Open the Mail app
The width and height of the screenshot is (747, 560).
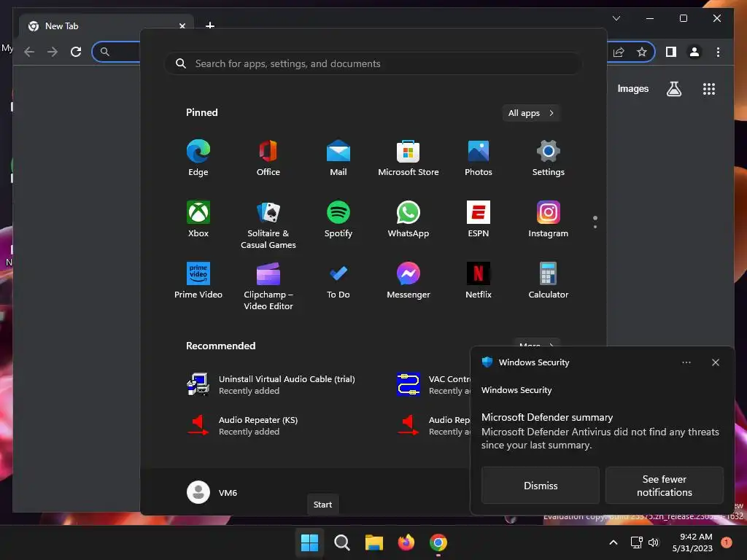pos(338,158)
